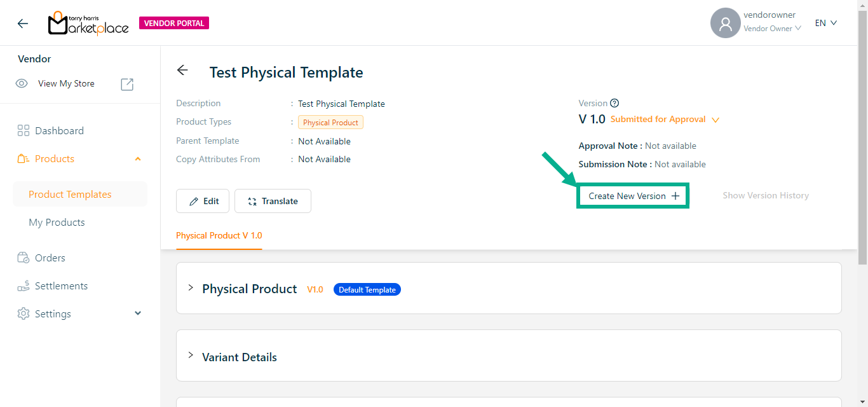
Task: Open the Dashboard page
Action: pos(59,131)
